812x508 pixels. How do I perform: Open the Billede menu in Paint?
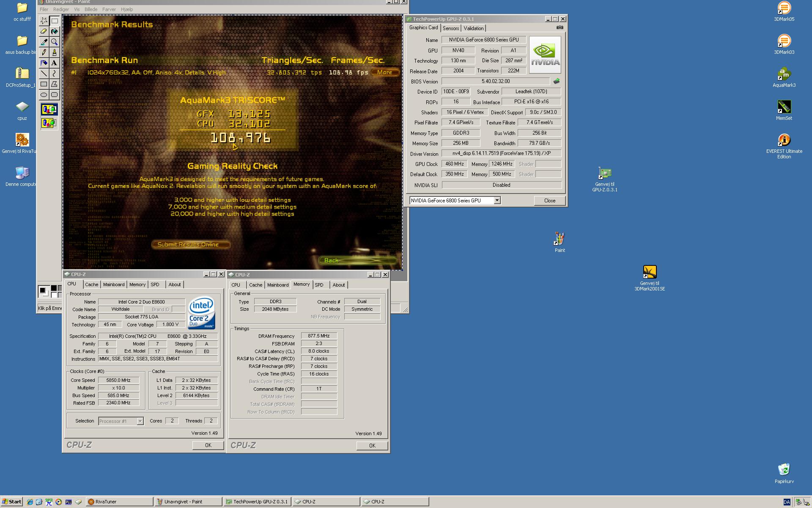pos(91,9)
